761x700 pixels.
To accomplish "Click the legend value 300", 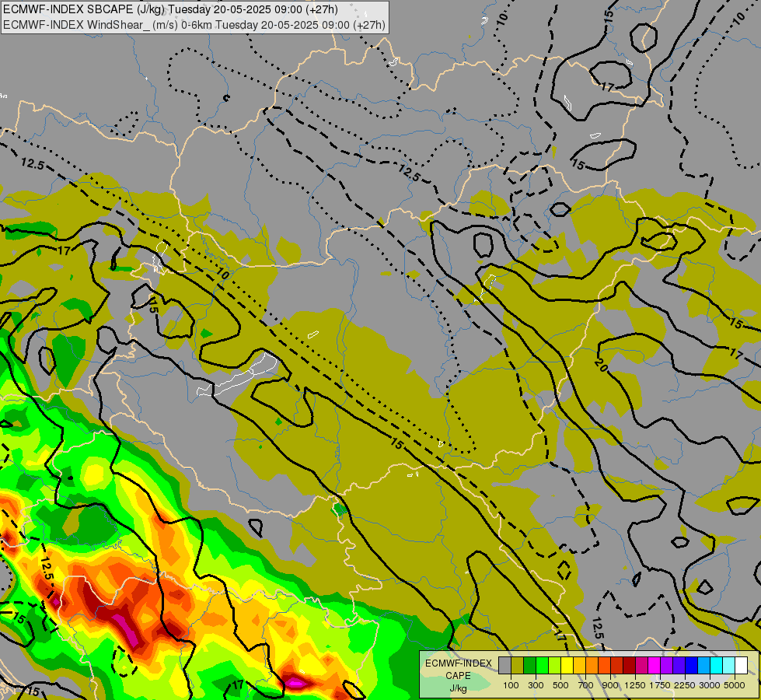I will click(536, 685).
